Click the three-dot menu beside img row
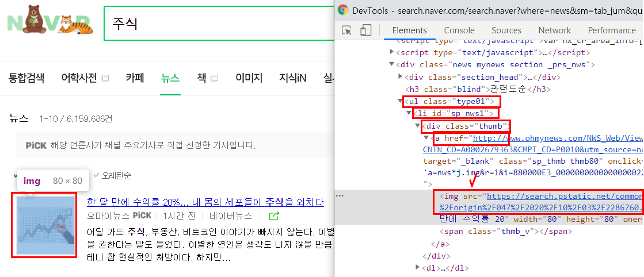Screen dimensions: 644x277 [x=339, y=196]
